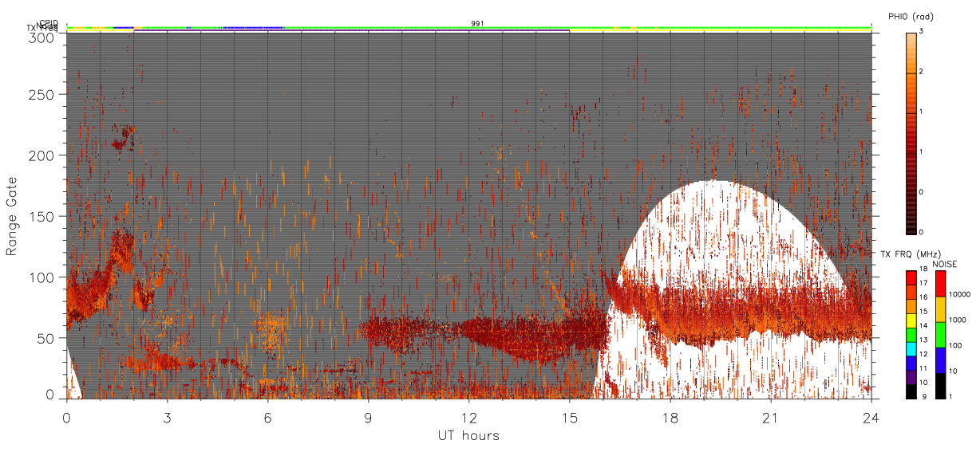Image resolution: width=980 pixels, height=452 pixels.
Task: Click the 'UT hours' x-axis title
Action: pos(468,435)
